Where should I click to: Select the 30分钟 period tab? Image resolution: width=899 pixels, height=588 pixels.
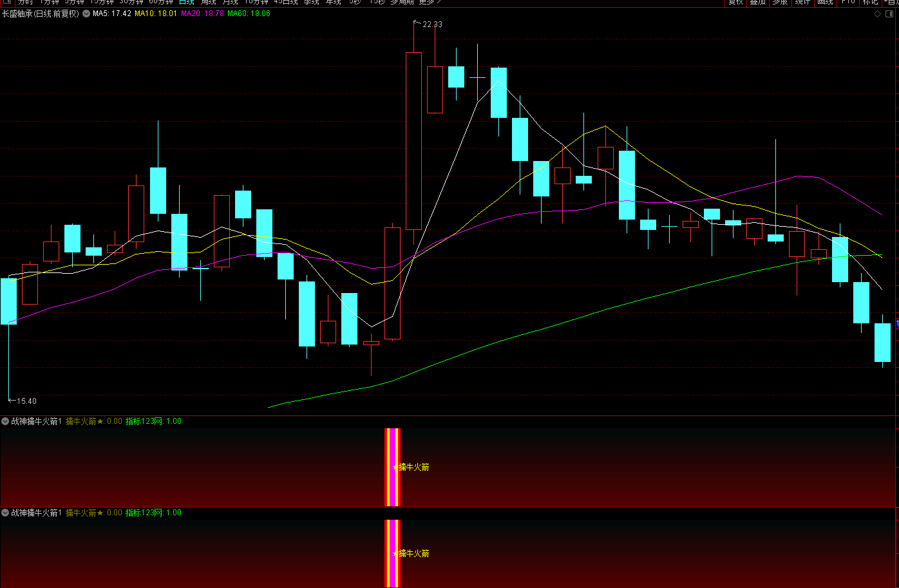tap(131, 2)
